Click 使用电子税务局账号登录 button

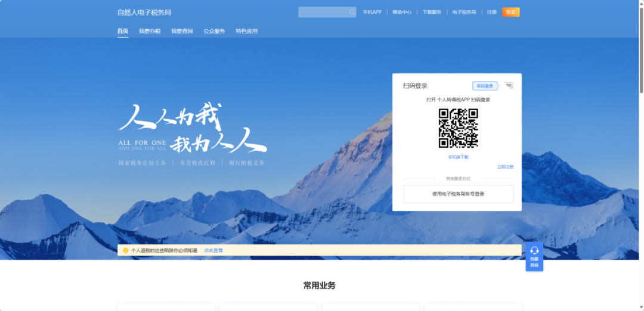click(x=458, y=194)
